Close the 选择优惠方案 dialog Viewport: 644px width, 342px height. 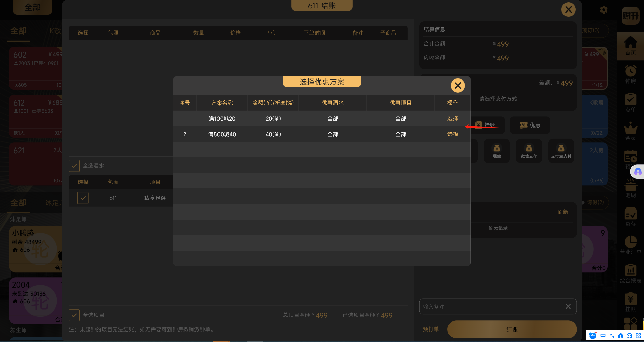[458, 86]
